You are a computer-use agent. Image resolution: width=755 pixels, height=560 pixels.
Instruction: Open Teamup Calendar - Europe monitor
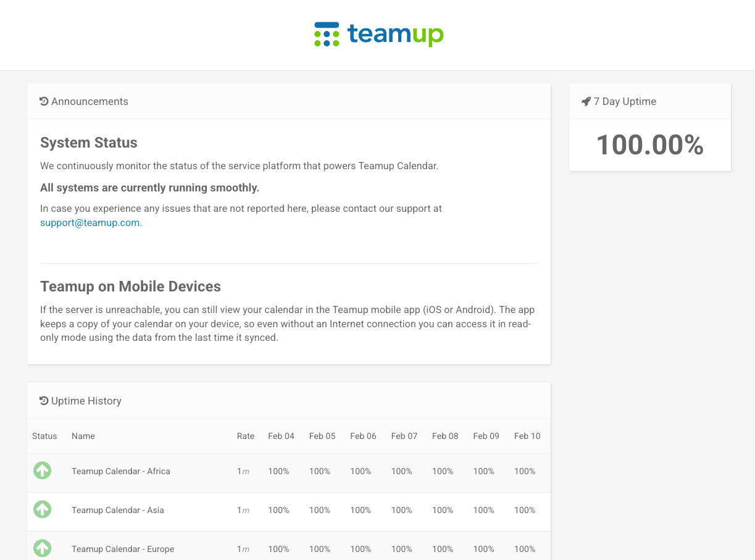point(122,549)
